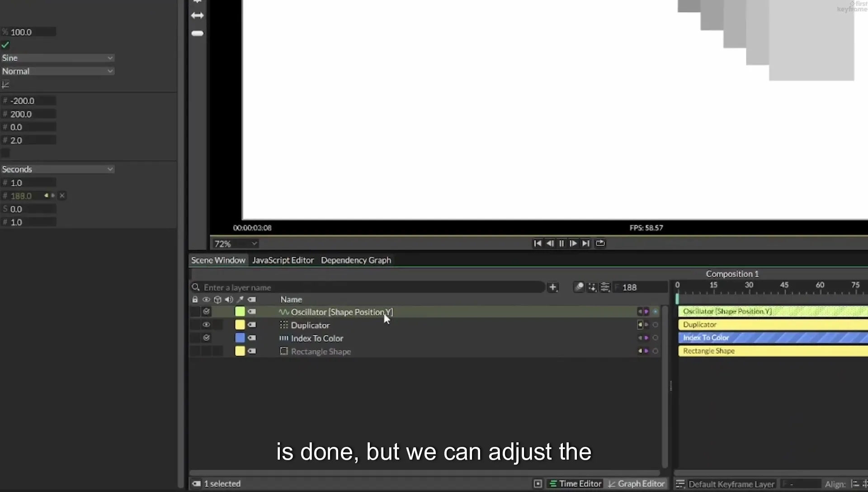Click the magnifier icon in layer search

click(196, 287)
